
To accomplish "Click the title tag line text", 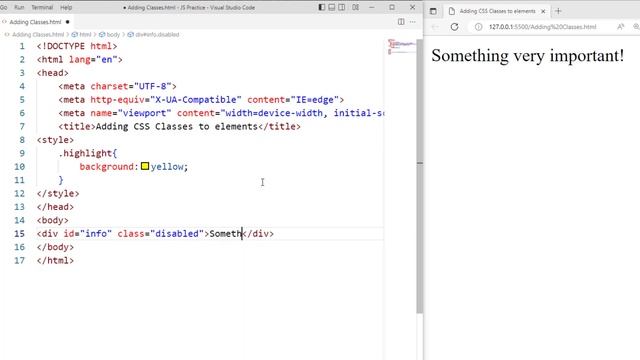I will tap(179, 127).
